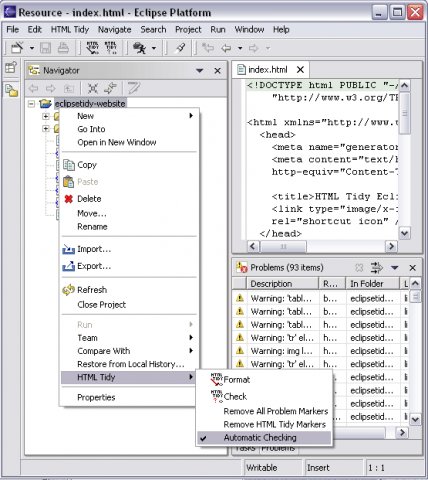Click the Save toolbar icon

click(46, 48)
